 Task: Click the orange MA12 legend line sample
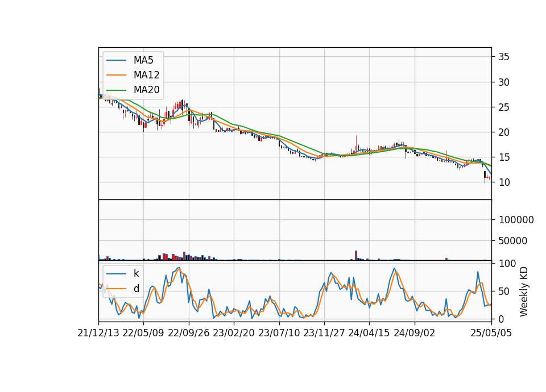[116, 75]
